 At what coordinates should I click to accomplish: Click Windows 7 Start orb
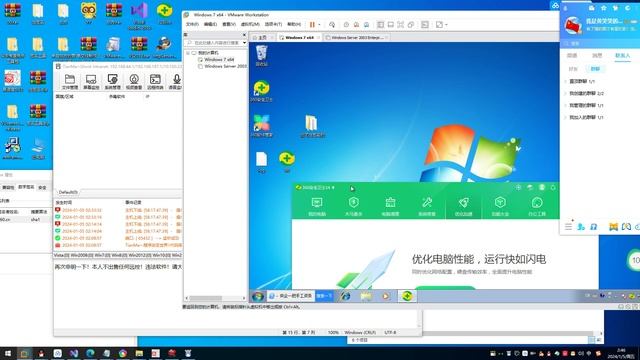coord(258,296)
